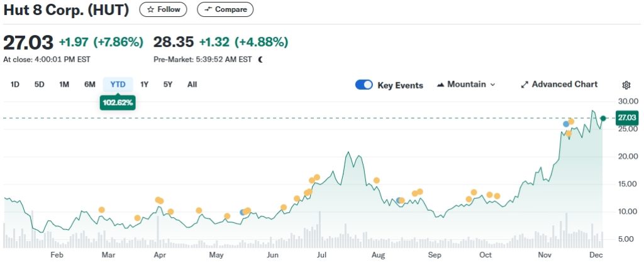
Task: Toggle the Key Events switch
Action: [x=364, y=85]
